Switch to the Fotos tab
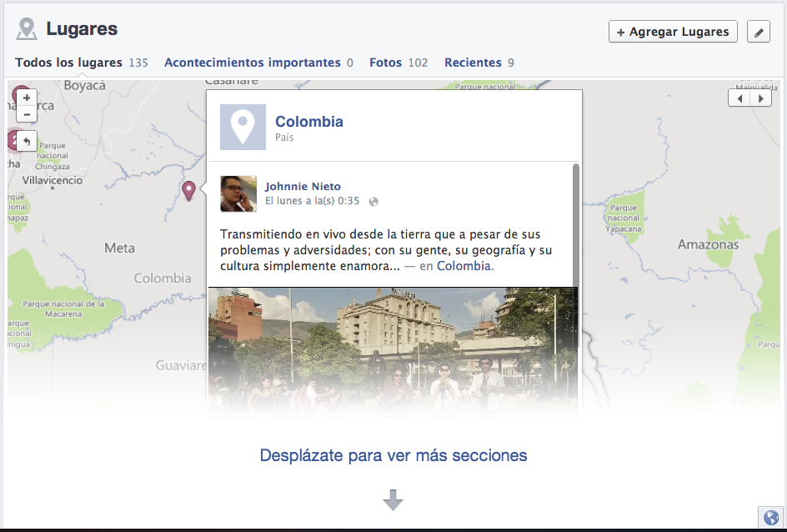This screenshot has height=532, width=787. (399, 63)
